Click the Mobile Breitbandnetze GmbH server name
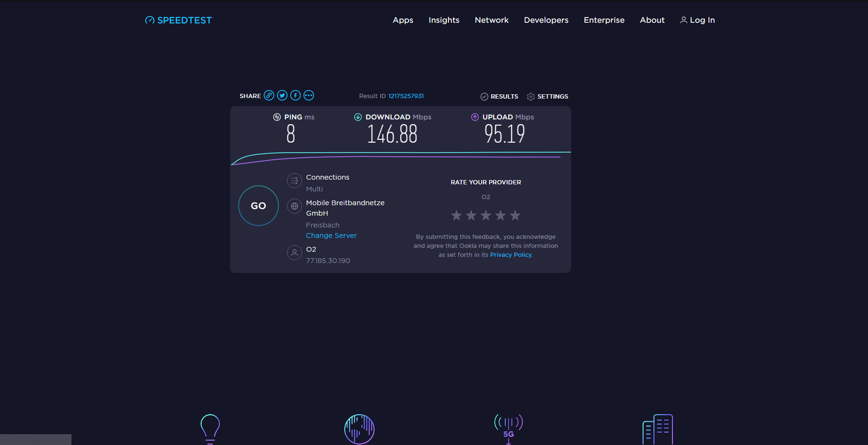Screen dimensions: 868x445 (x=345, y=208)
